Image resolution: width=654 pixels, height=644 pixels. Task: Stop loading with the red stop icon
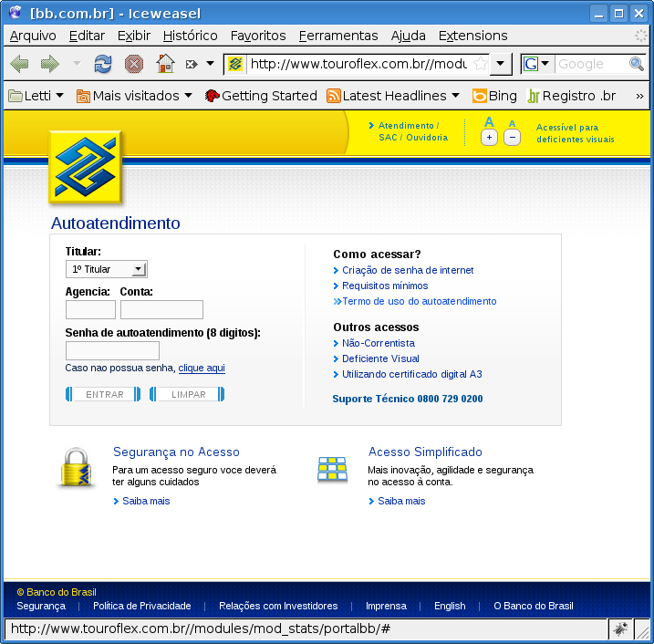click(134, 64)
